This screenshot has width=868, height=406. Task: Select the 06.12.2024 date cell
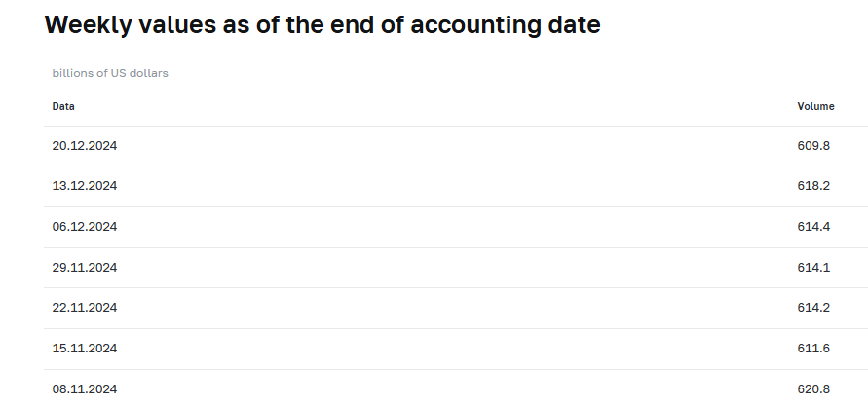pos(85,226)
